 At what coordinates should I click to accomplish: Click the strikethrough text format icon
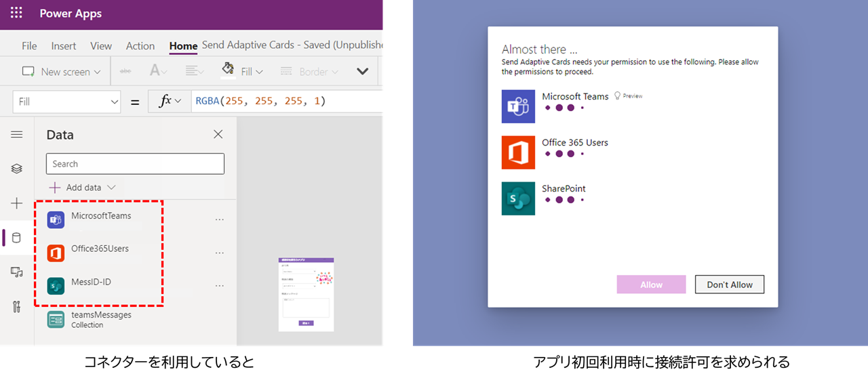point(125,71)
